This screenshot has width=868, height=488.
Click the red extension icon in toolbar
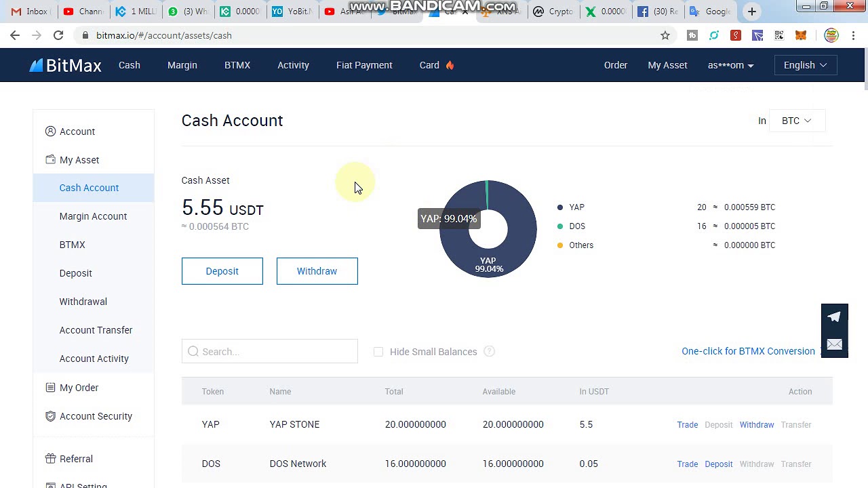pos(736,35)
